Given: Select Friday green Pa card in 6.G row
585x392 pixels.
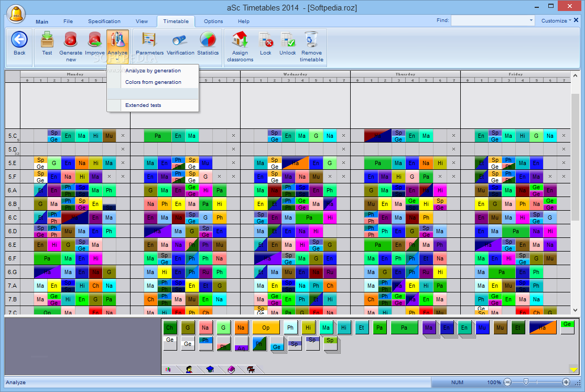Looking at the screenshot, I should pos(502,272).
